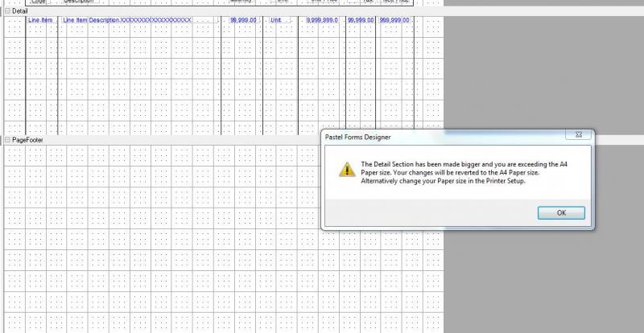
Task: Select the Description XXXXXXXX field in Detail
Action: coord(140,19)
